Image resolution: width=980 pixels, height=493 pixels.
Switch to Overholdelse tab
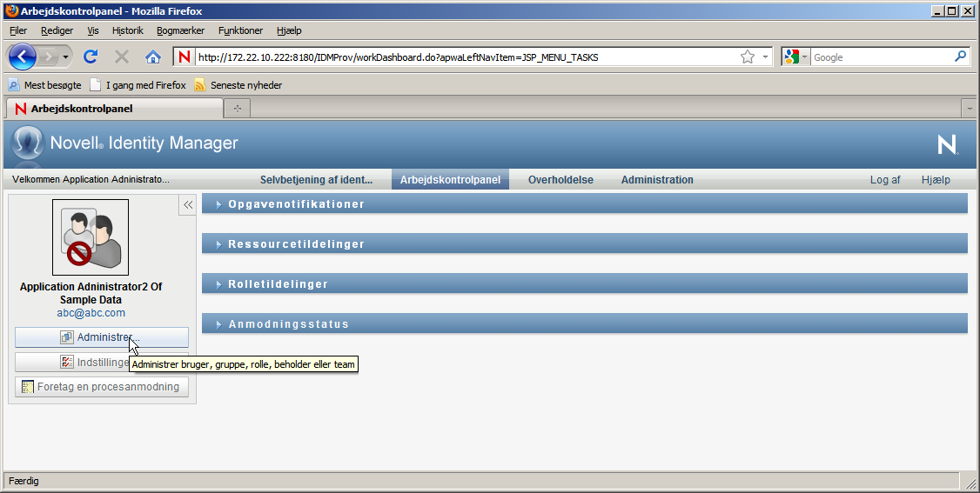pyautogui.click(x=560, y=180)
